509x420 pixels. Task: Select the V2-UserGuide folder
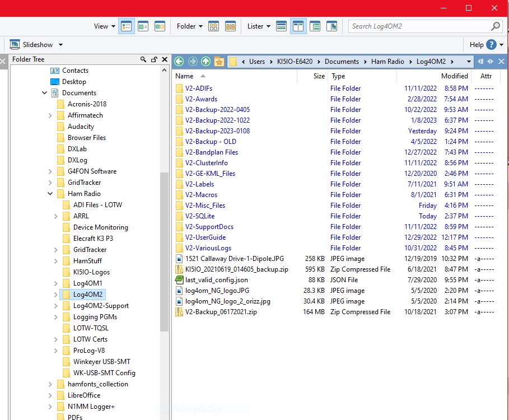click(x=206, y=237)
